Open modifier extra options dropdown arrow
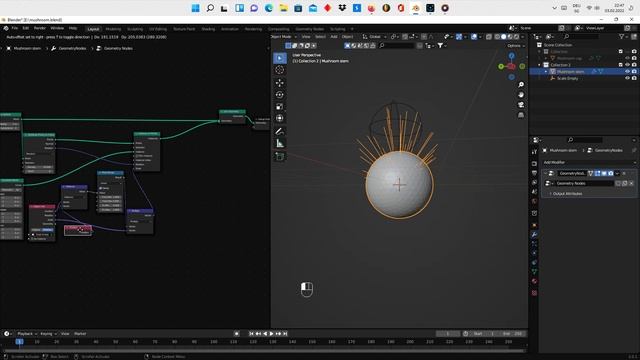Screen dimensions: 640x360 click(617, 173)
